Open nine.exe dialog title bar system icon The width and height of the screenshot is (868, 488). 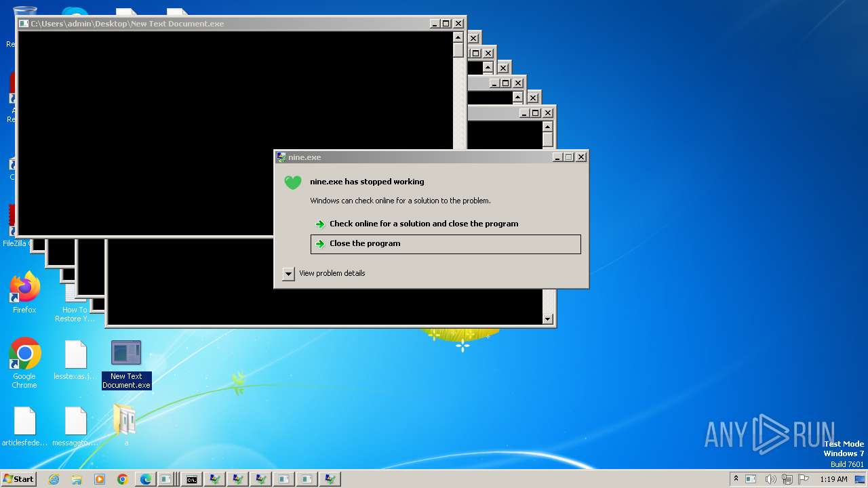pyautogui.click(x=281, y=157)
